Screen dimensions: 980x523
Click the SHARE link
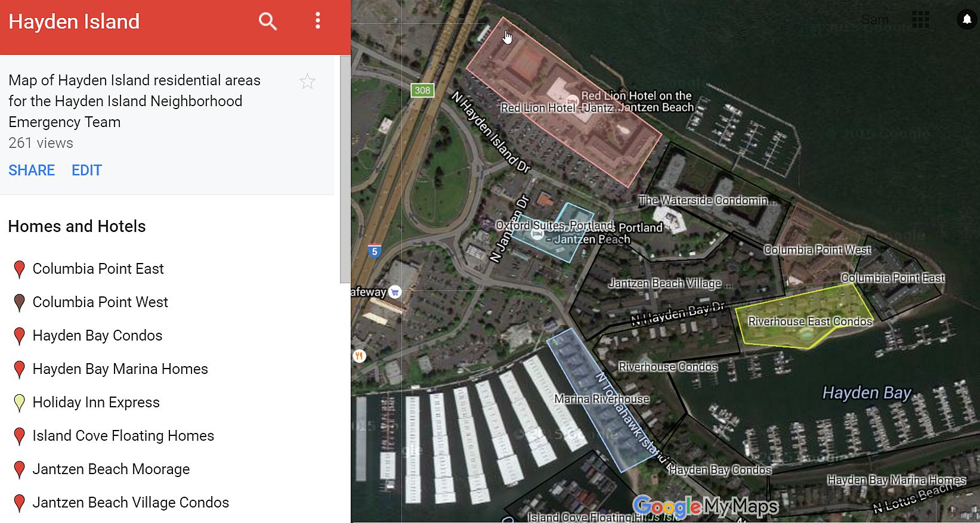coord(32,171)
